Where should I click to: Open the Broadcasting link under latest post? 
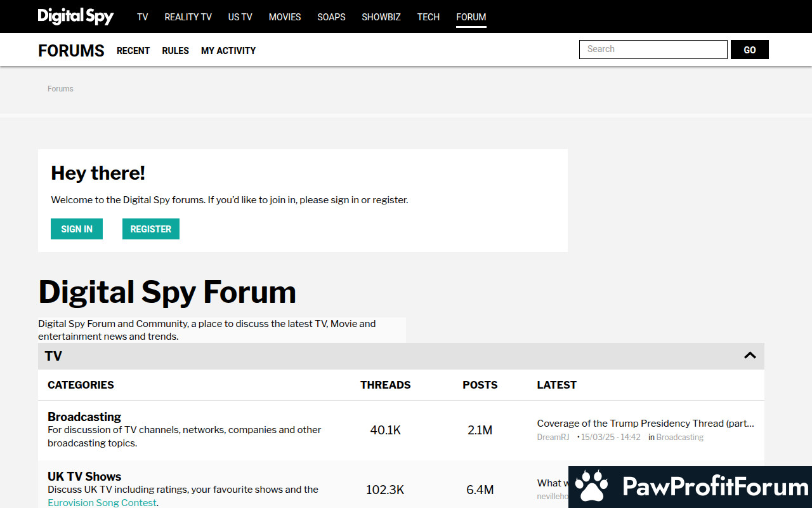[x=680, y=438]
